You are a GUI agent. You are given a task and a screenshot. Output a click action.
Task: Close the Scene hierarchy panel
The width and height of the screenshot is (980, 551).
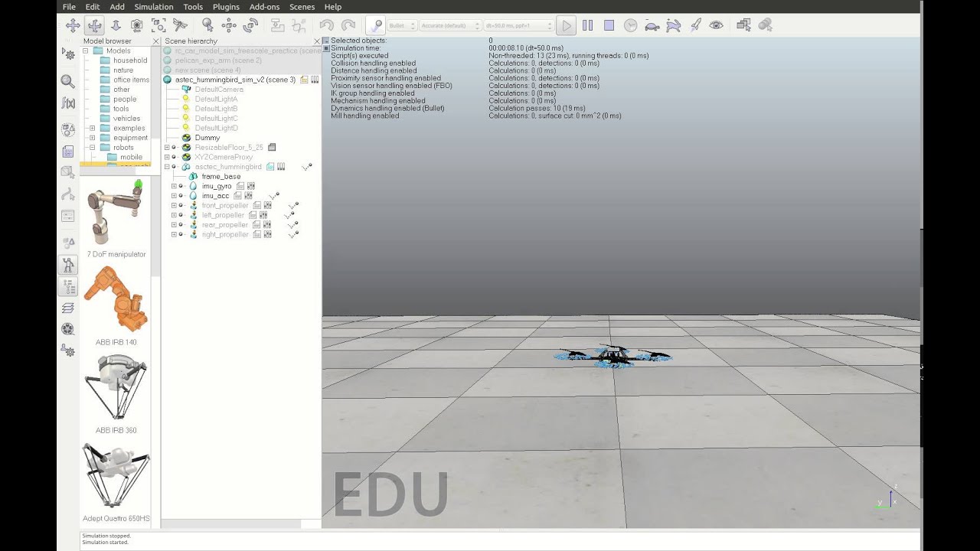[x=317, y=41]
